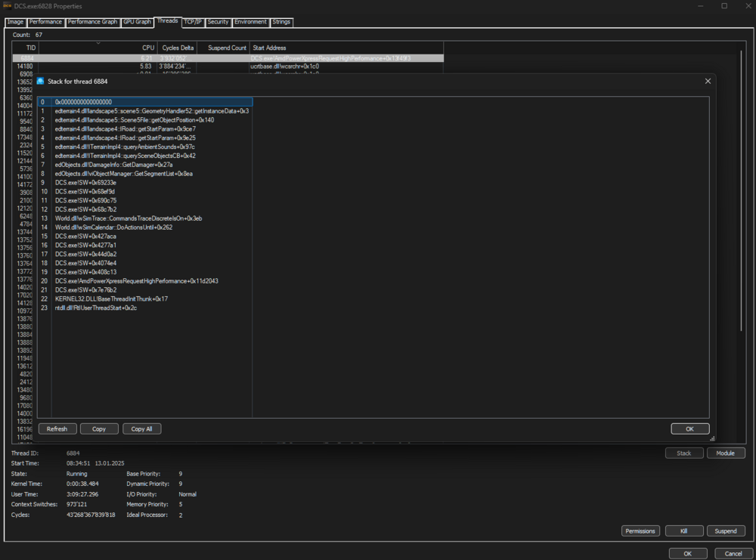Sort threads by the Cycles Delta column
Screen dimensions: 756x560
[x=178, y=48]
